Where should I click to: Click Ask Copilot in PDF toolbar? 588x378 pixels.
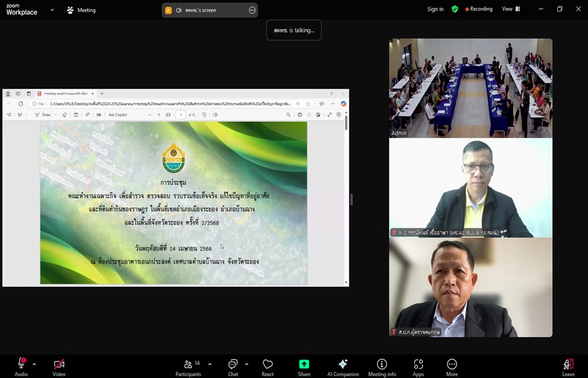click(118, 114)
